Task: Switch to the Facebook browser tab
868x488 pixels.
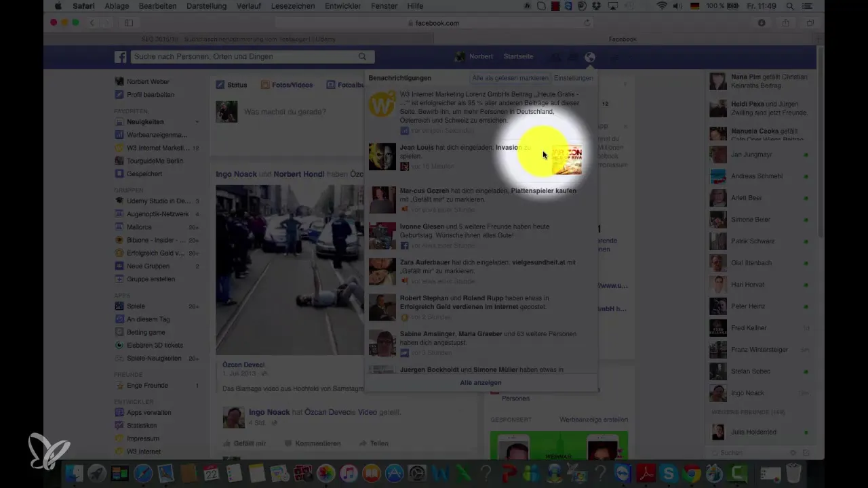Action: (623, 39)
